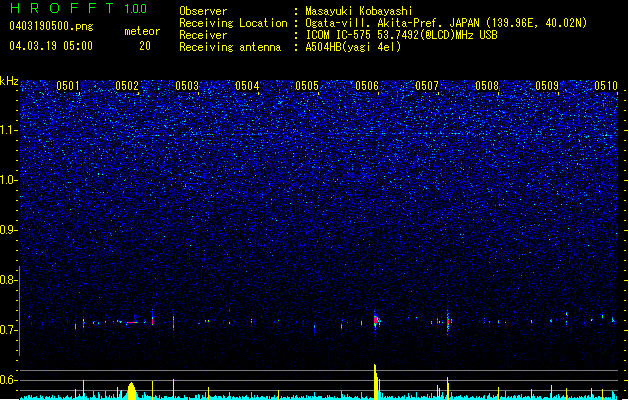The height and width of the screenshot is (400, 629).
Task: Click the 0.7 frequency axis label
Action: coord(8,330)
